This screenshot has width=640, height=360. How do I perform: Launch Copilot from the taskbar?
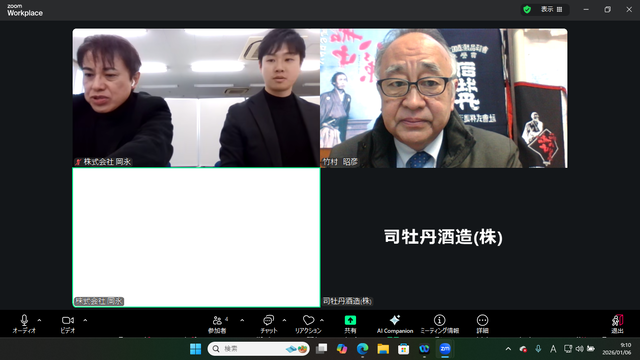coord(342,349)
